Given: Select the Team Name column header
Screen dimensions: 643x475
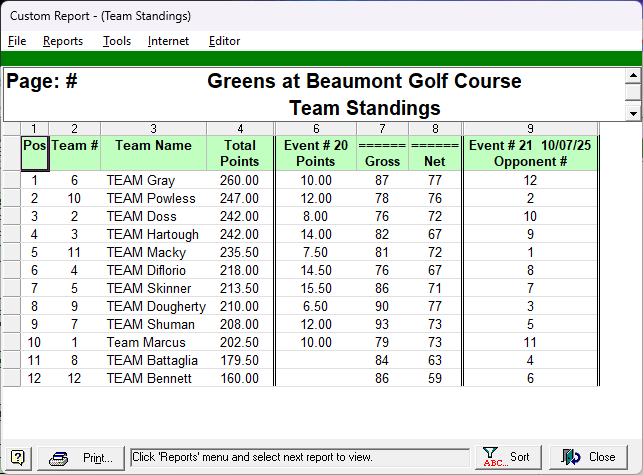Looking at the screenshot, I should pyautogui.click(x=153, y=146).
